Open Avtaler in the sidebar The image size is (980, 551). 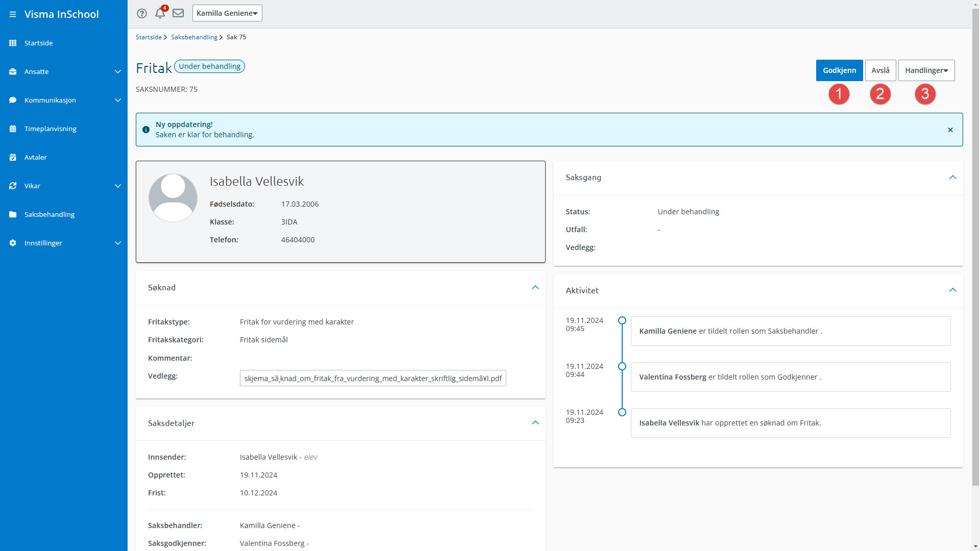click(x=36, y=157)
